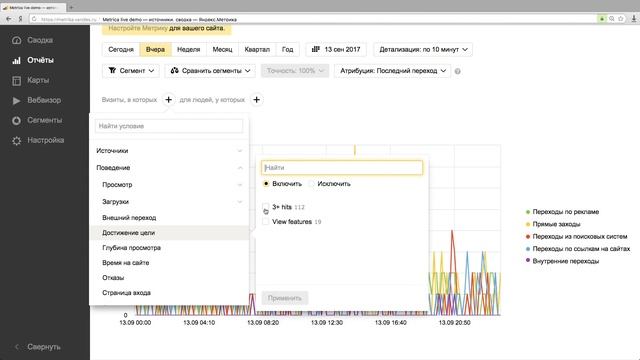This screenshot has width=640, height=360.
Task: Choose Время на сайте condition
Action: [169, 263]
